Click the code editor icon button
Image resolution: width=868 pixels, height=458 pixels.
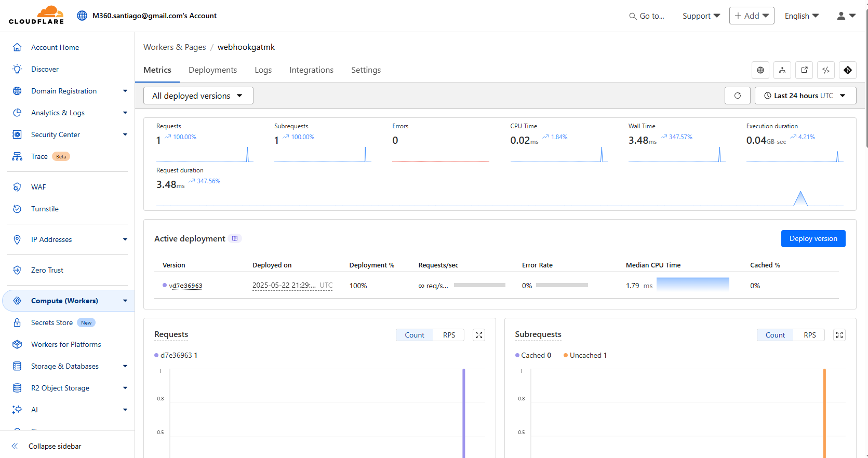[826, 70]
